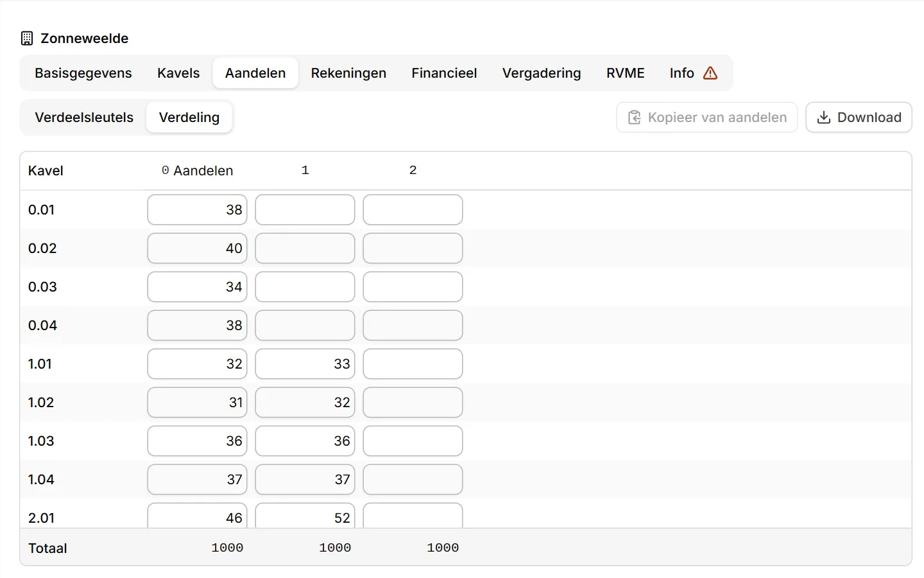Go to the Financieel tab
This screenshot has width=924, height=578.
click(444, 73)
